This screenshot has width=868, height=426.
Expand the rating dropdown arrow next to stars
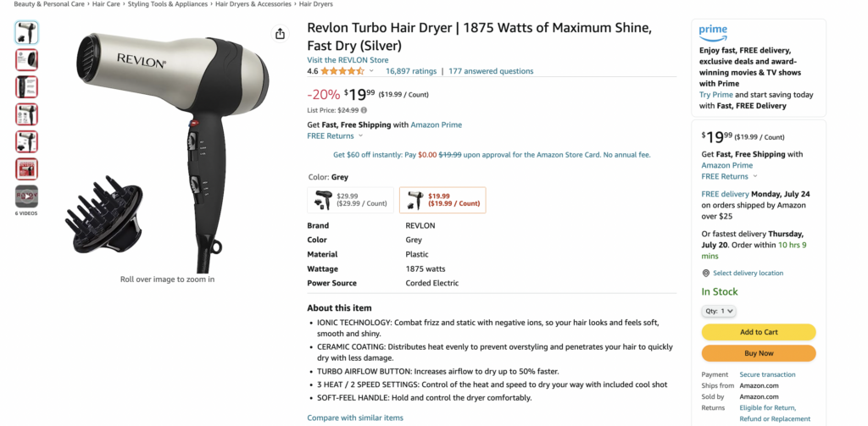pyautogui.click(x=371, y=71)
